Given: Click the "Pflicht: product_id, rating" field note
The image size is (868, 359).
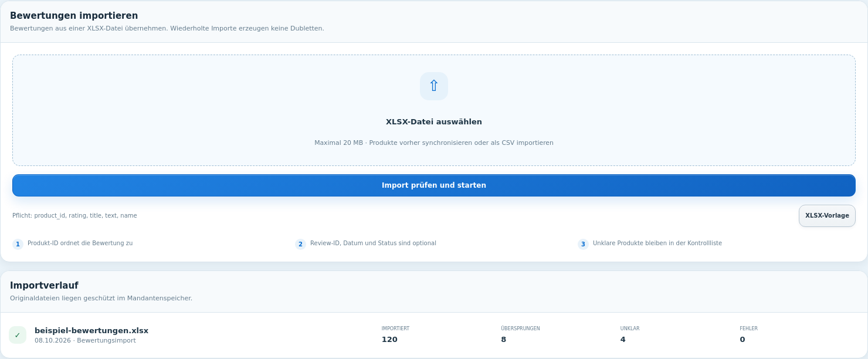Looking at the screenshot, I should click(74, 216).
